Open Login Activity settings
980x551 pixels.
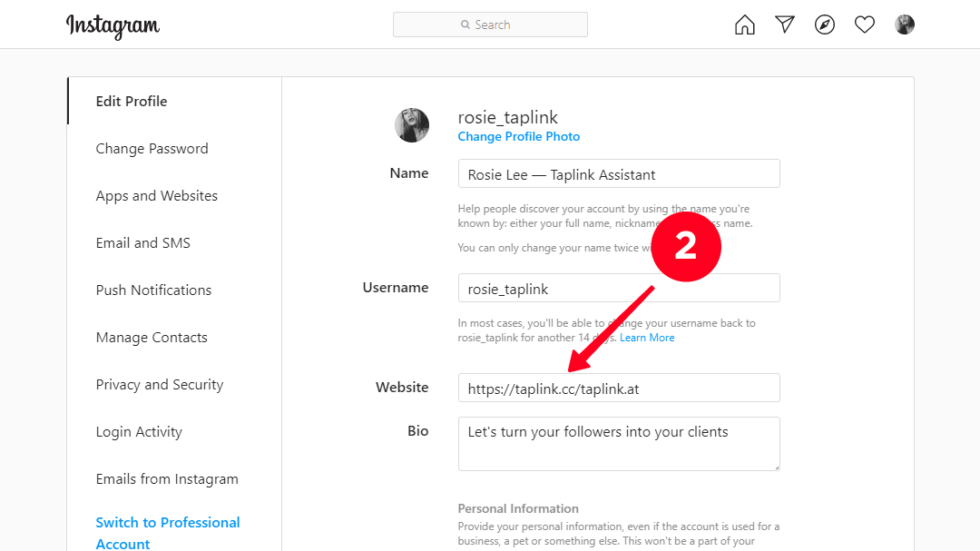tap(139, 432)
